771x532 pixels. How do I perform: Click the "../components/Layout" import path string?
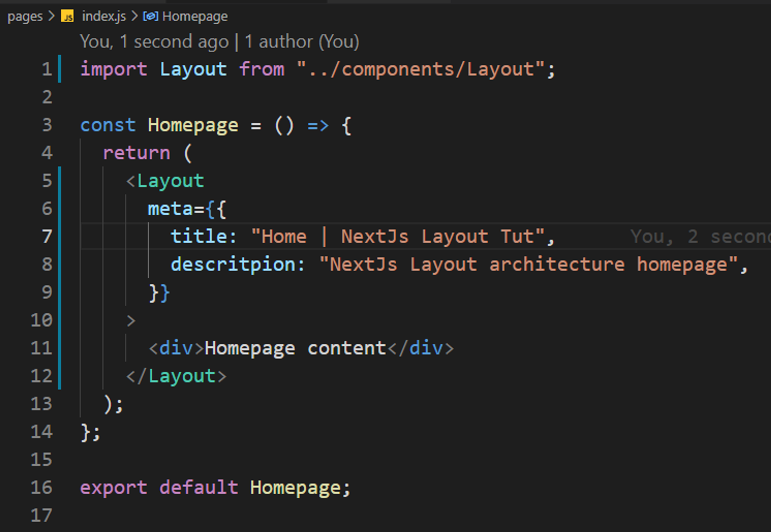pyautogui.click(x=420, y=69)
